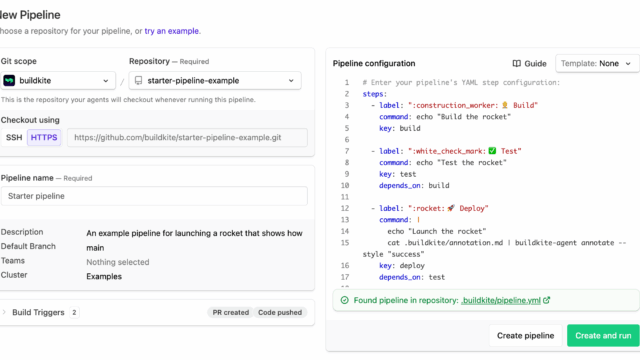Select SSH checkout method
The image size is (640, 360).
[14, 138]
